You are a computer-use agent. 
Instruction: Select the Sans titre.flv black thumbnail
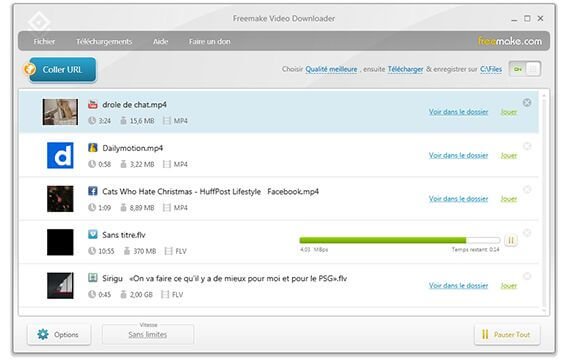[60, 242]
